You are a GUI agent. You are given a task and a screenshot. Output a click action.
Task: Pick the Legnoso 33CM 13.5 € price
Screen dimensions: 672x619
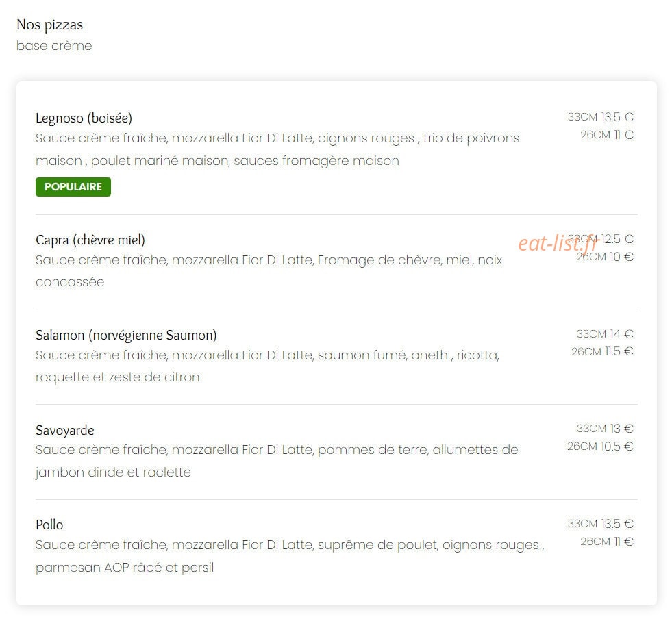[x=601, y=117]
